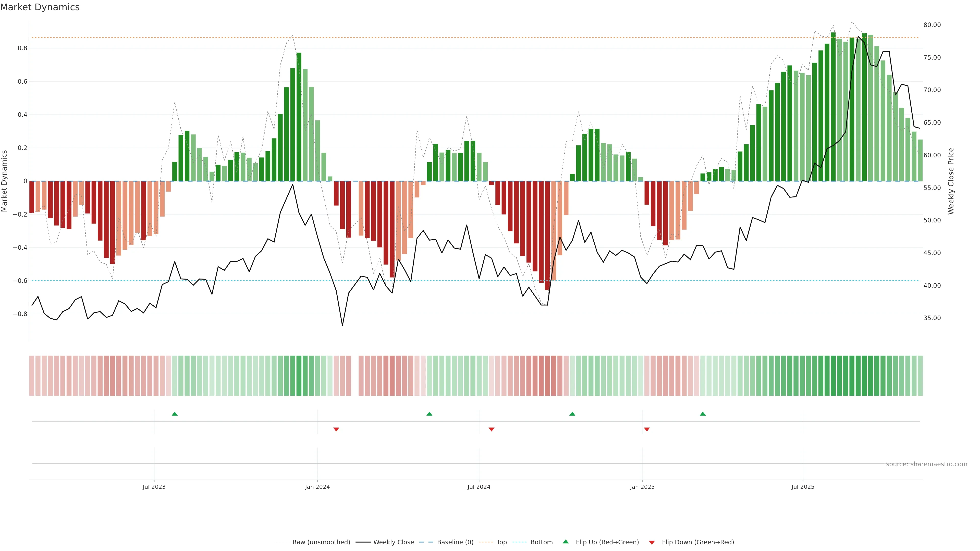Click the source: sharemaestro.com text

point(926,464)
